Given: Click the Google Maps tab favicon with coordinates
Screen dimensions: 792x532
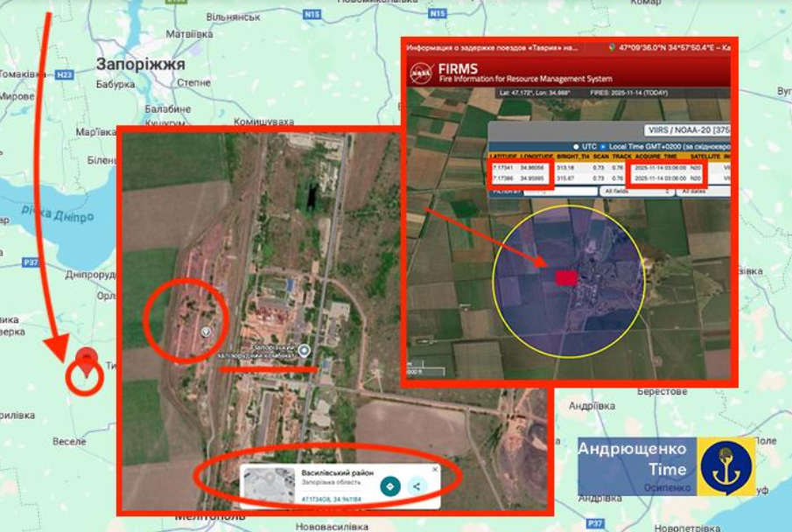Looking at the screenshot, I should [611, 48].
